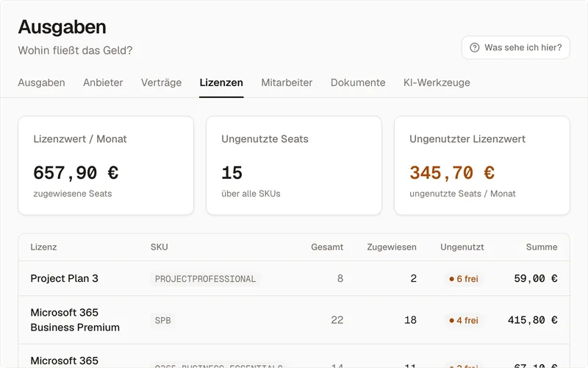The height and width of the screenshot is (368, 588).
Task: Click the SPB SKU tag
Action: [x=162, y=320]
